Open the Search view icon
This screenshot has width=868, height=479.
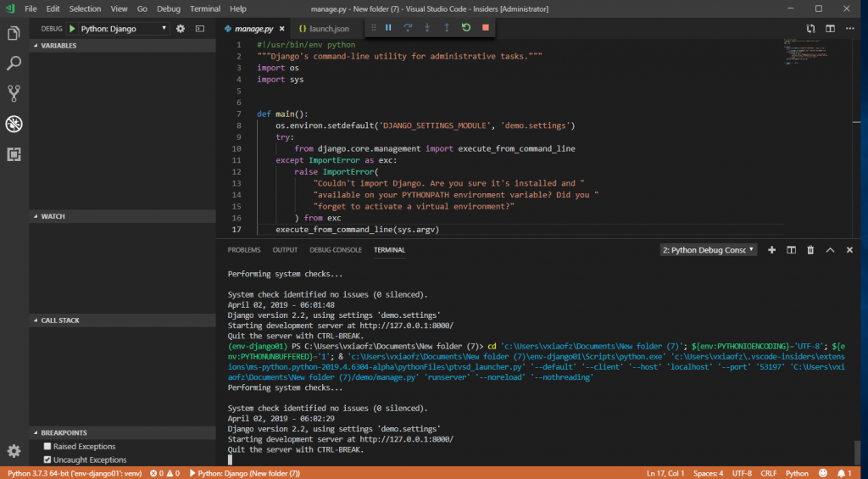(14, 64)
